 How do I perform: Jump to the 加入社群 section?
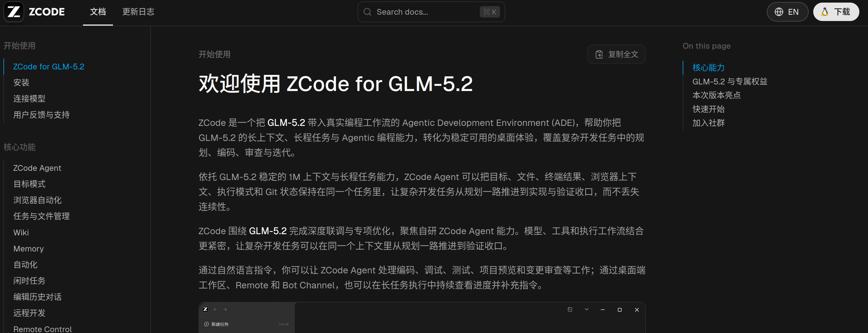click(x=708, y=123)
